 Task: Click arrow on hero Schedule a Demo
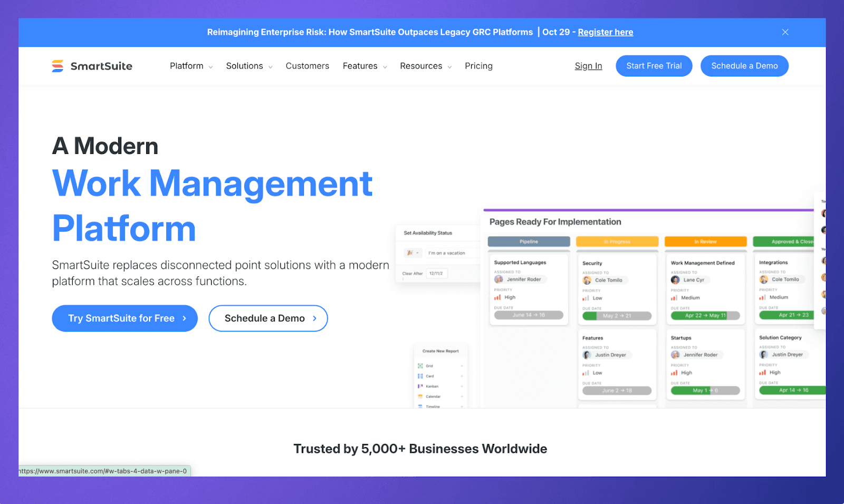(x=314, y=318)
